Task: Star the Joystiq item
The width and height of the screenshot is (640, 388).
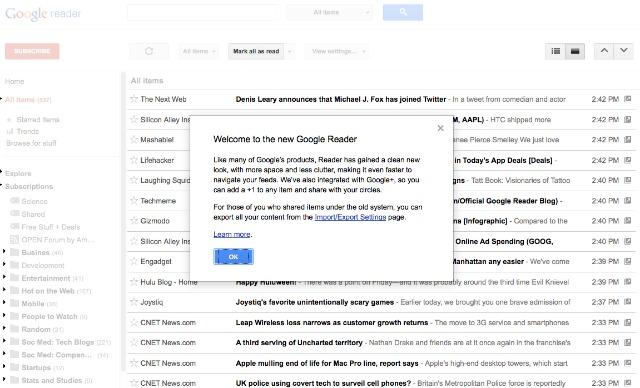Action: coord(133,302)
